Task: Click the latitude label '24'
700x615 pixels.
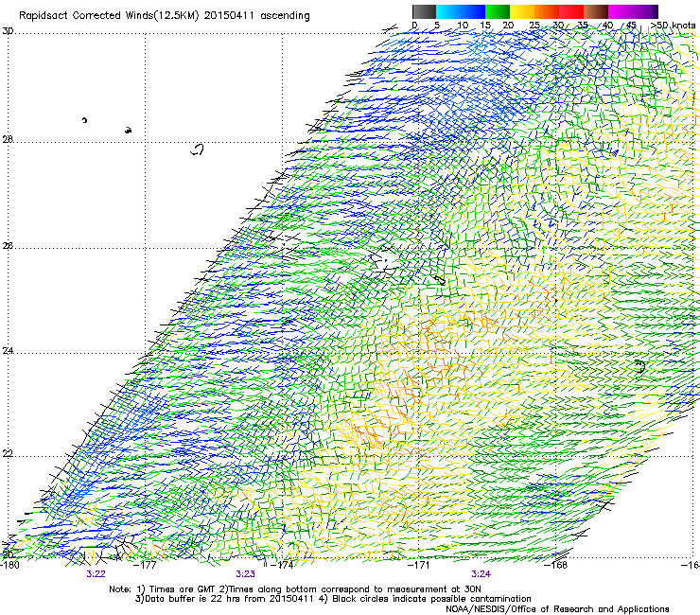Action: point(8,351)
